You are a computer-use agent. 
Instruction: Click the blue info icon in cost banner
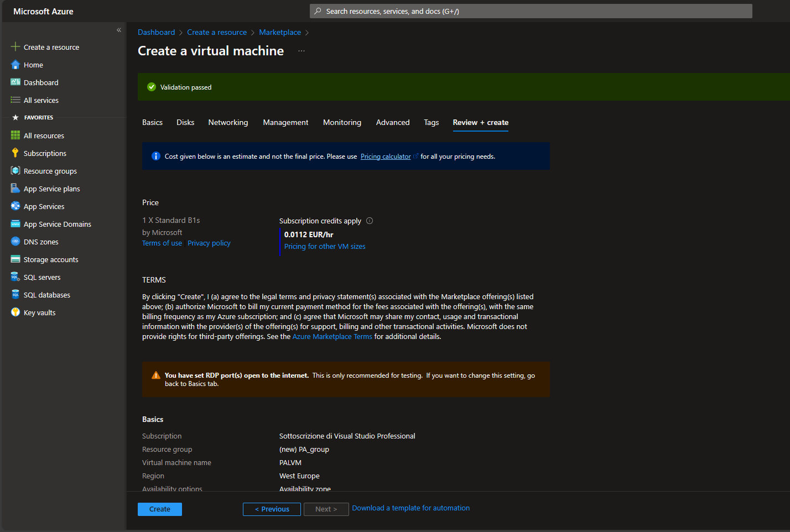pos(156,157)
